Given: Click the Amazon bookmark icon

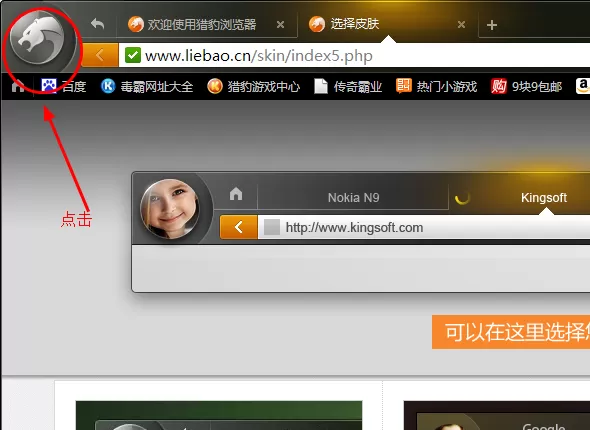Looking at the screenshot, I should tap(583, 86).
